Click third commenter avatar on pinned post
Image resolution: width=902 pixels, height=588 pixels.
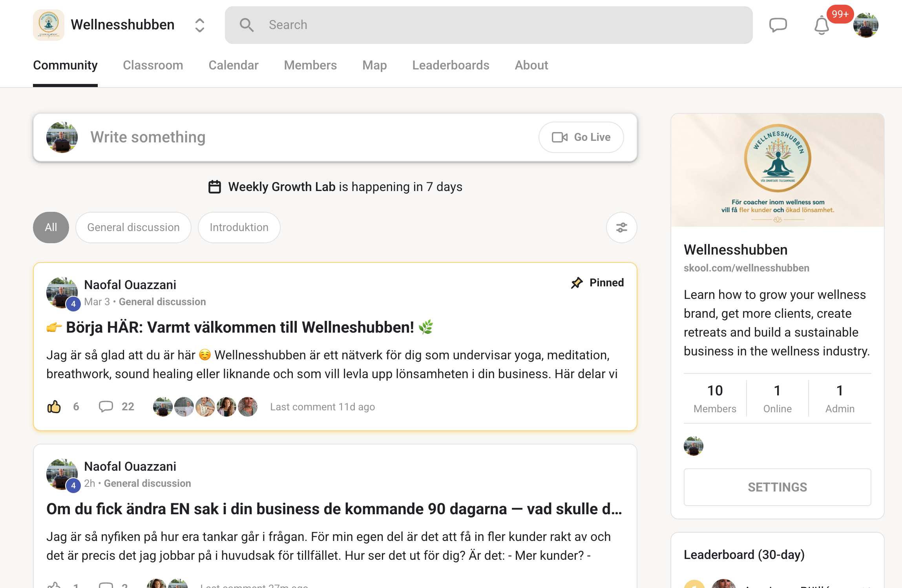tap(205, 407)
